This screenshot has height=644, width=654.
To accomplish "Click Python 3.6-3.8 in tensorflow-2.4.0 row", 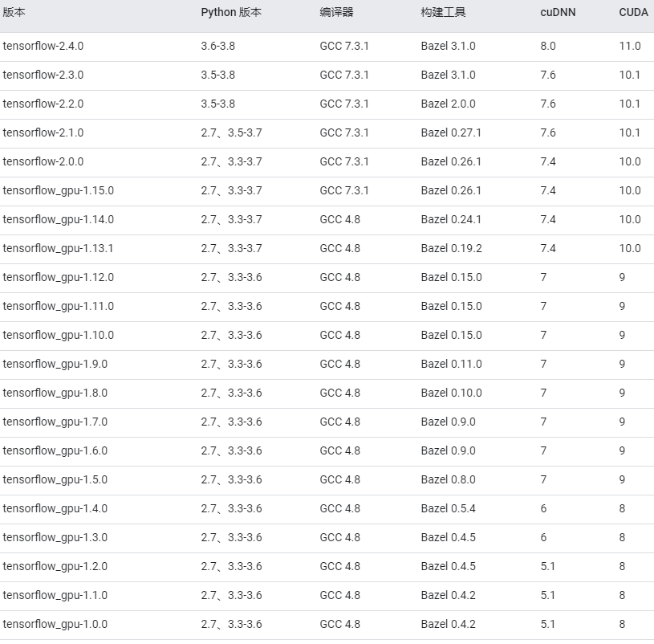I will [x=218, y=46].
